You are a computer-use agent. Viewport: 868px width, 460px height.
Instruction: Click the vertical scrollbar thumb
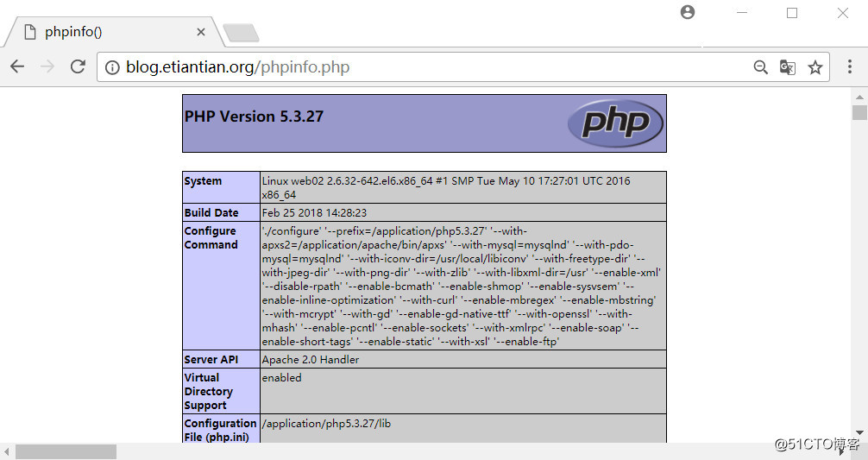click(859, 112)
